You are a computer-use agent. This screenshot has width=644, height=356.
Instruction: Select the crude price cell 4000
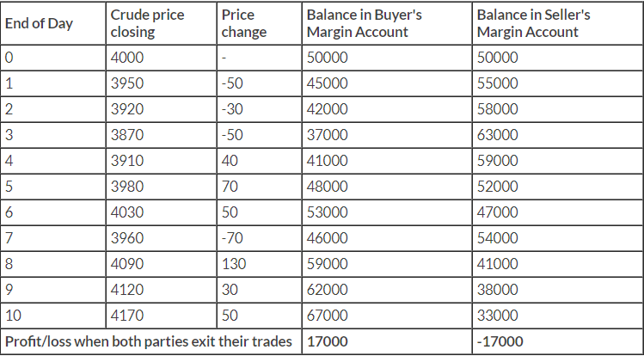161,58
